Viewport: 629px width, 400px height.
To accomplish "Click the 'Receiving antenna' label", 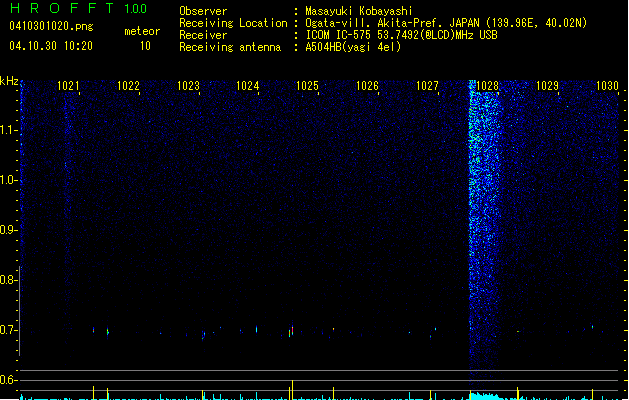I will coord(230,47).
